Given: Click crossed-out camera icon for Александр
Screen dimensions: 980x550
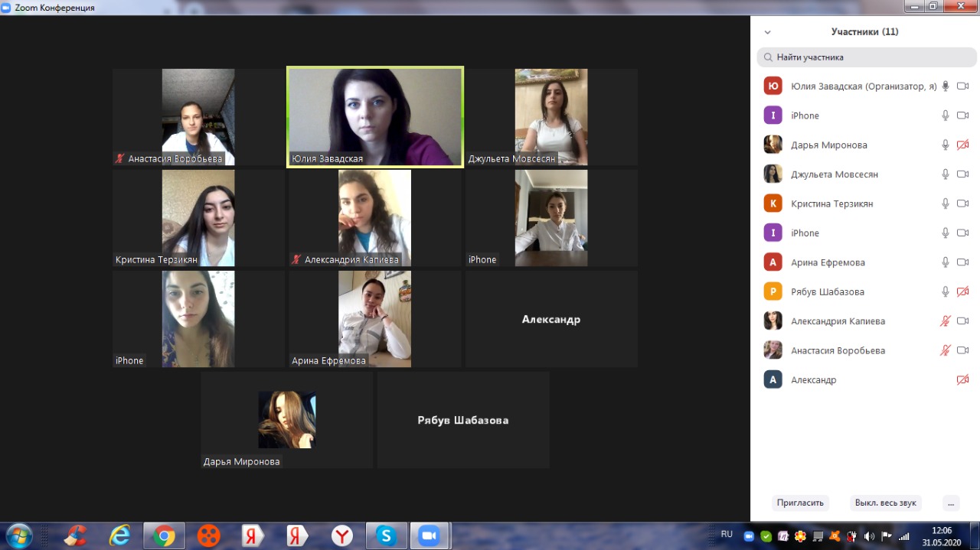Looking at the screenshot, I should pos(962,379).
